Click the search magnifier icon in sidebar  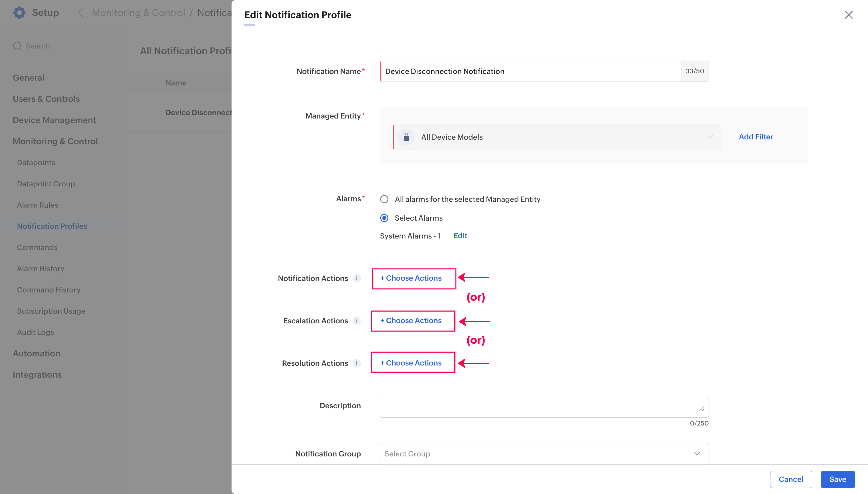pos(17,46)
